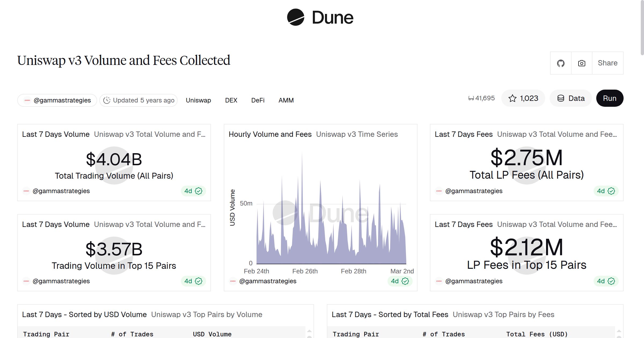Click the clock icon next to Updated
This screenshot has height=338, width=644.
[x=107, y=100]
